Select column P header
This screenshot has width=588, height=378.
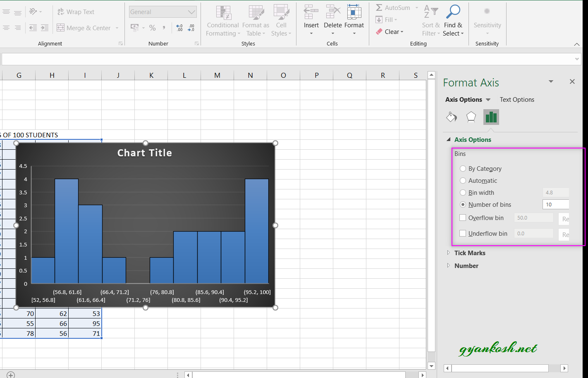point(317,75)
